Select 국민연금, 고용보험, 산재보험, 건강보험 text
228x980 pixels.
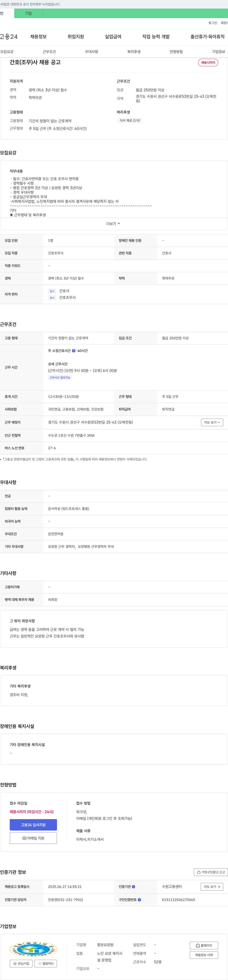coord(76,409)
